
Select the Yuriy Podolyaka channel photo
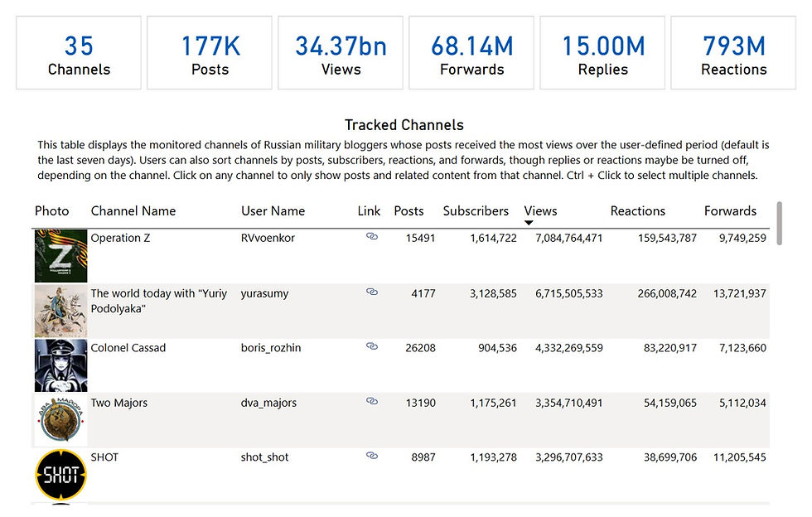pyautogui.click(x=60, y=311)
